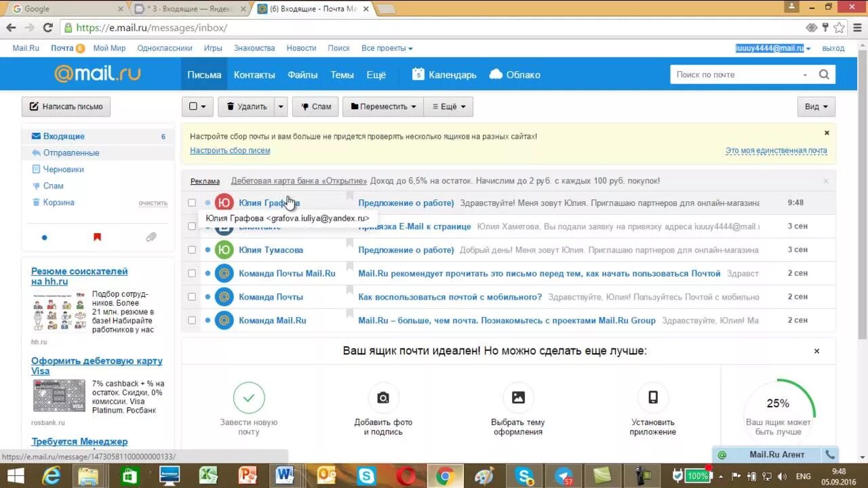
Task: Click in the Поиск по почте search field
Action: point(736,75)
